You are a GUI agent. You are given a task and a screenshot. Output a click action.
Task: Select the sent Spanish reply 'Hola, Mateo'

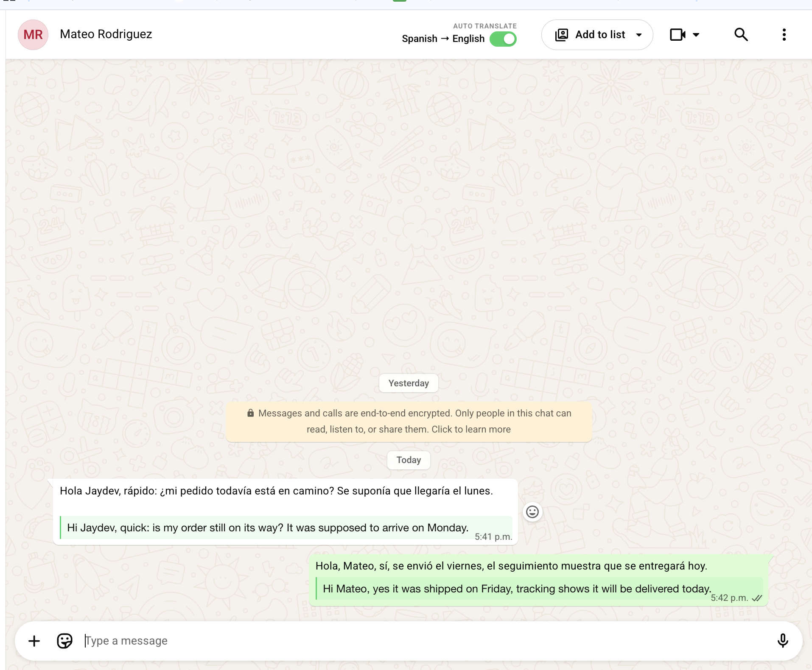pos(511,566)
